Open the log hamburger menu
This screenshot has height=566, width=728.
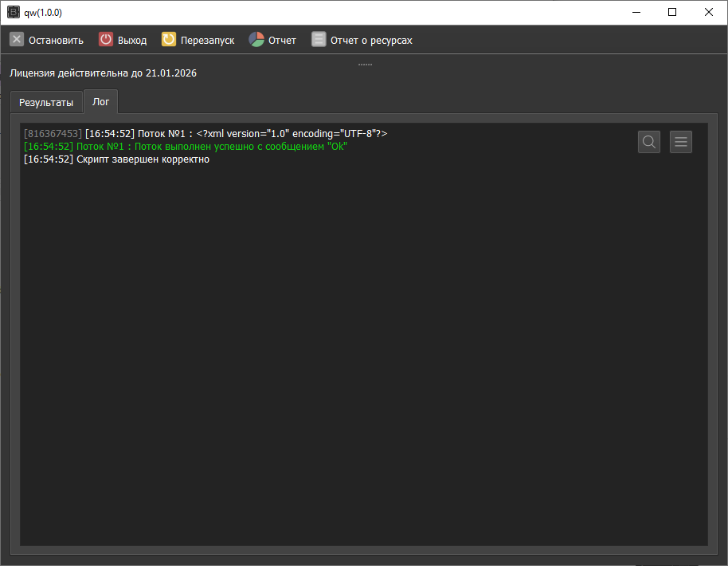(x=681, y=142)
